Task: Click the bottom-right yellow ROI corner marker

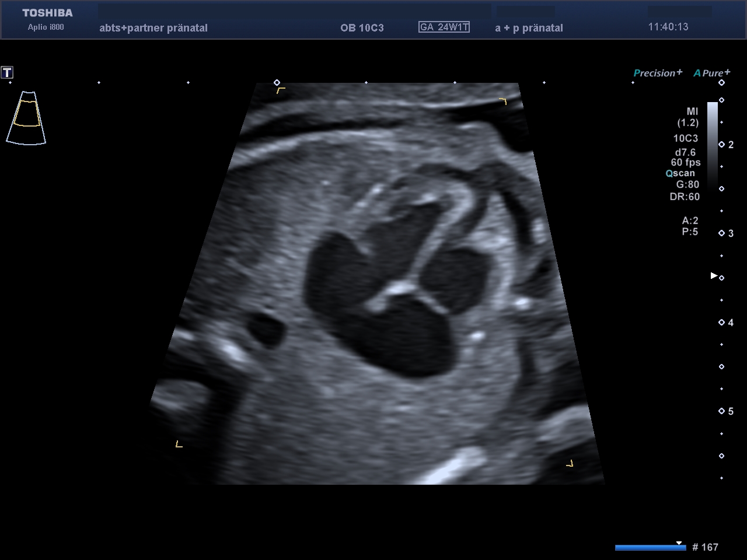Action: click(x=570, y=464)
